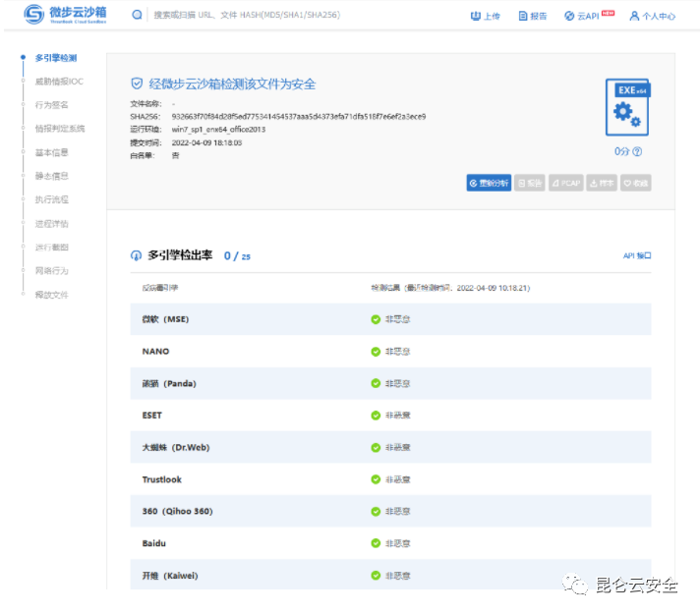Select the Trustlook engine name
Viewport: 700px width, 615px height.
coord(161,479)
